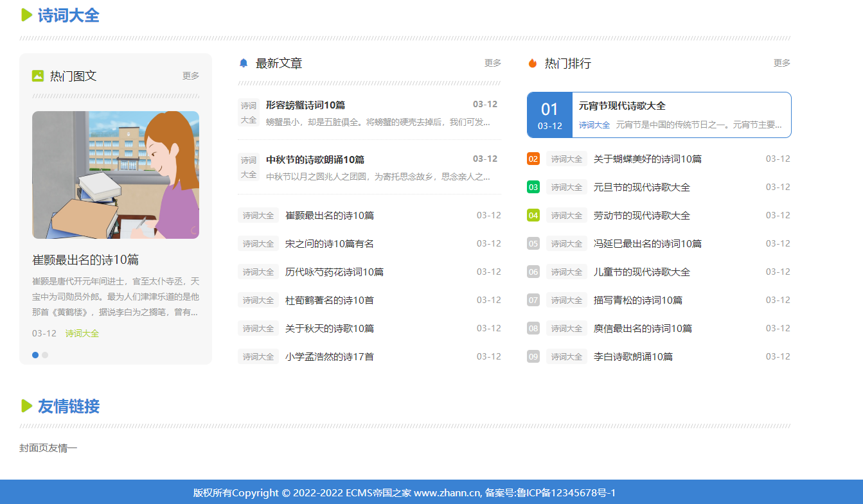This screenshot has width=863, height=504.
Task: Click the girl studying thumbnail image
Action: [x=115, y=175]
